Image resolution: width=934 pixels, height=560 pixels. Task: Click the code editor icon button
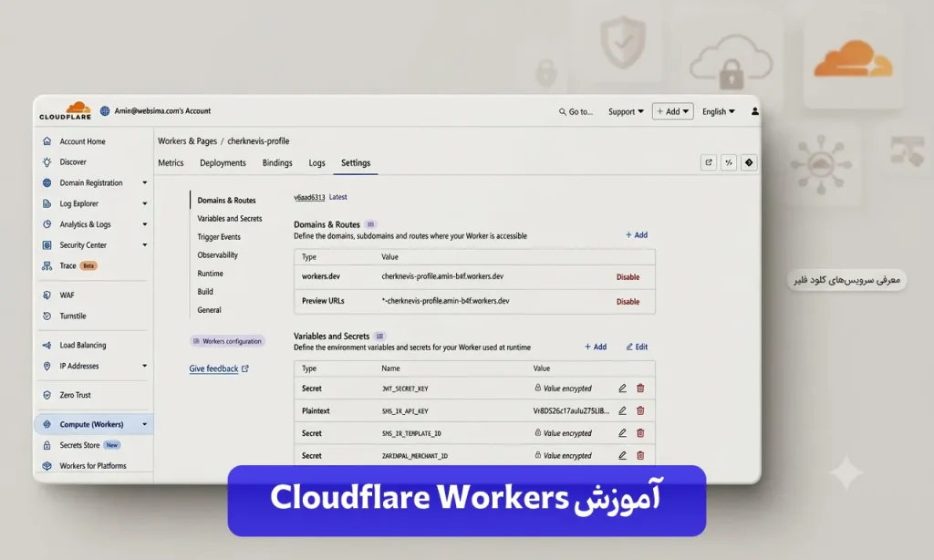(x=729, y=162)
